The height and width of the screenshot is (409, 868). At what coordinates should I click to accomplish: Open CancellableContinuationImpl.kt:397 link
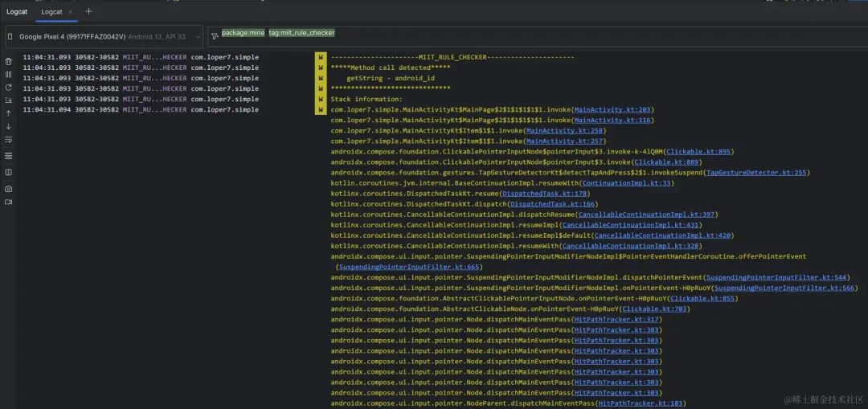click(646, 215)
